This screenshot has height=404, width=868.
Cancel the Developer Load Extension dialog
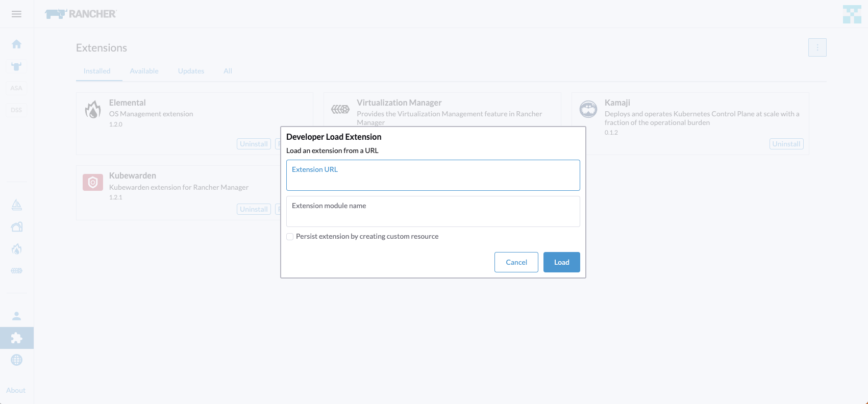click(516, 262)
